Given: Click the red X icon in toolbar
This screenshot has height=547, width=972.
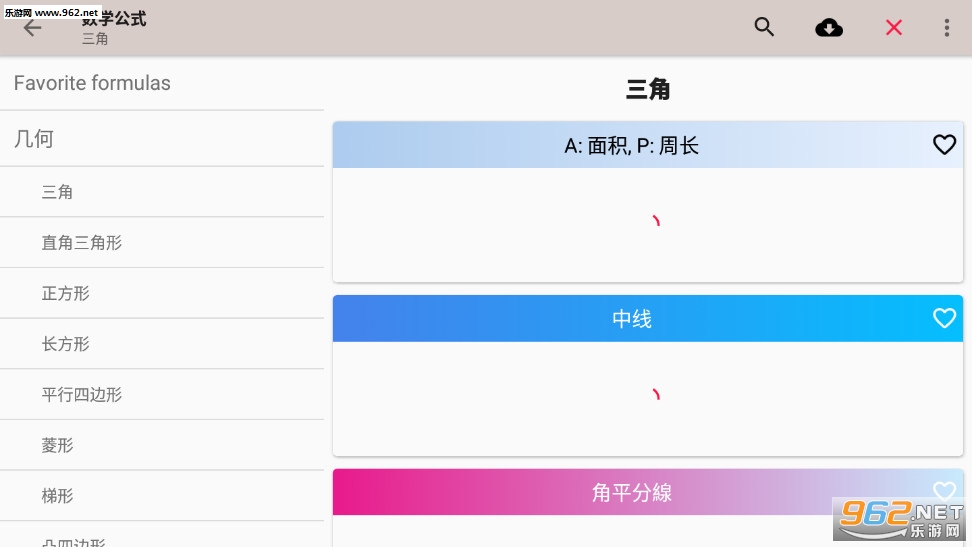Looking at the screenshot, I should pyautogui.click(x=894, y=28).
